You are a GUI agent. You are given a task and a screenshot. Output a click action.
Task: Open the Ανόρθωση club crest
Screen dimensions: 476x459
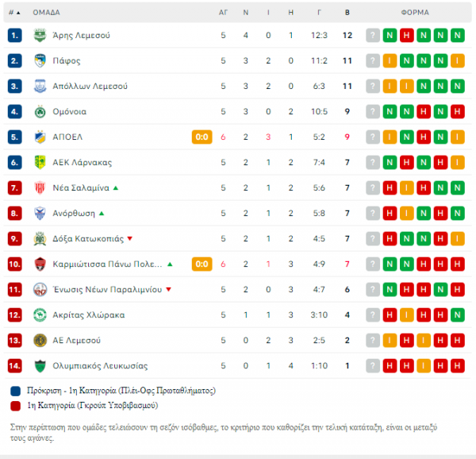point(40,214)
